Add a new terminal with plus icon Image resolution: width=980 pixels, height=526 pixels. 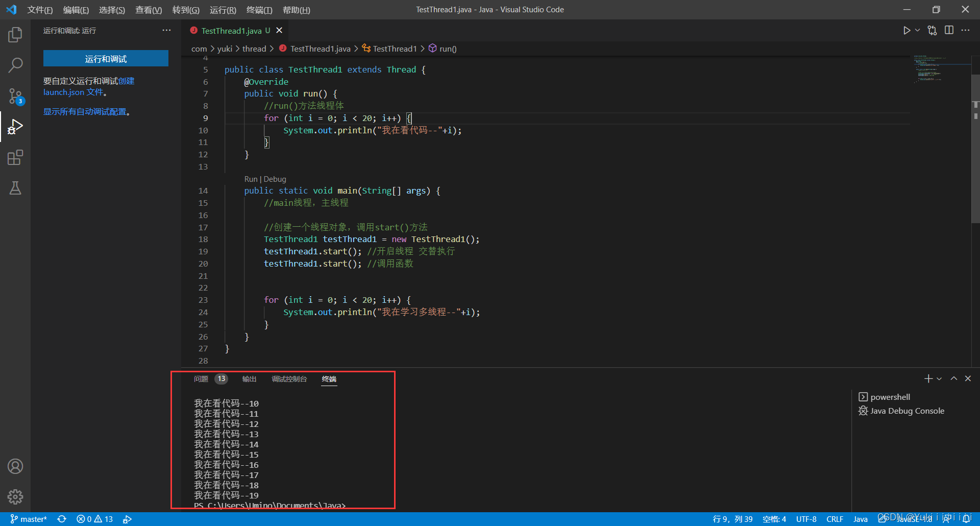pos(928,378)
